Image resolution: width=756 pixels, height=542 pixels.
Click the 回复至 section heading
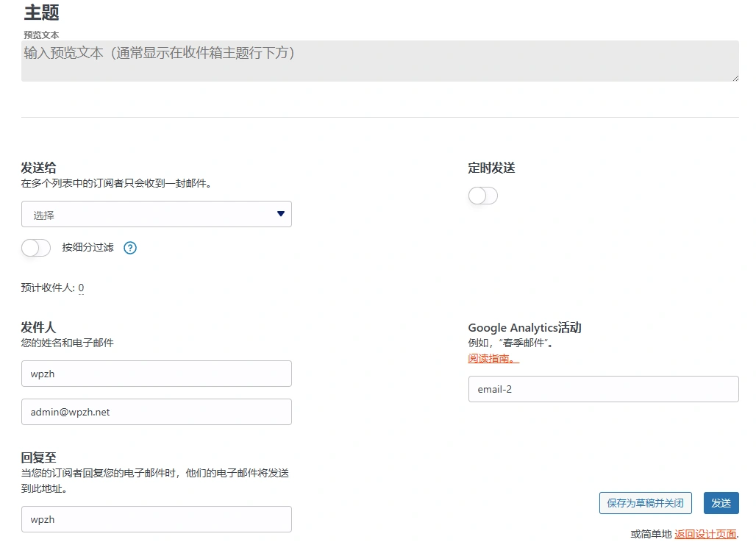coord(38,457)
